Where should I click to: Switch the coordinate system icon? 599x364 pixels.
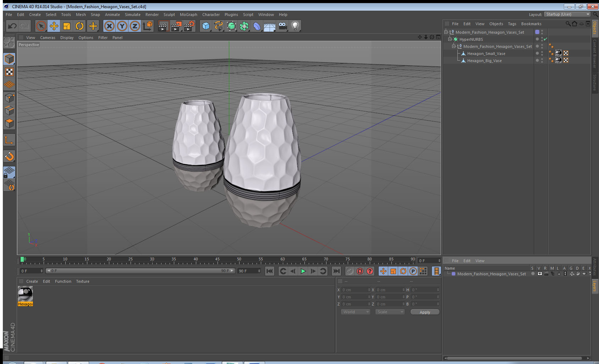click(148, 26)
